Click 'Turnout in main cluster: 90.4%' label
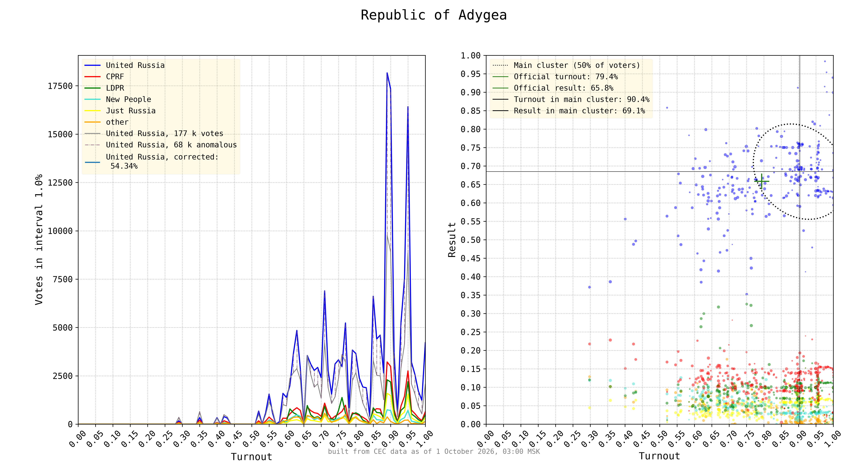 (582, 99)
